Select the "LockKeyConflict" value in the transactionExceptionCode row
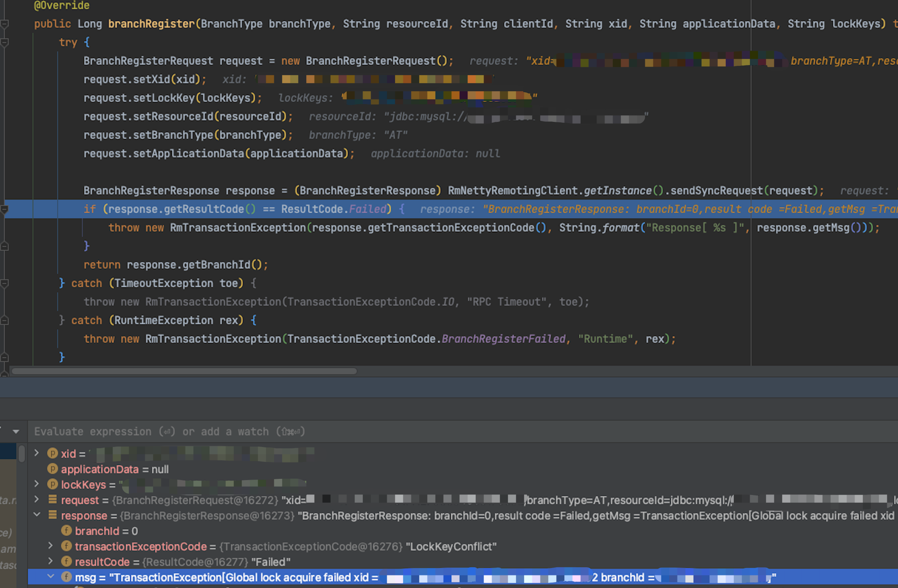 tap(451, 547)
